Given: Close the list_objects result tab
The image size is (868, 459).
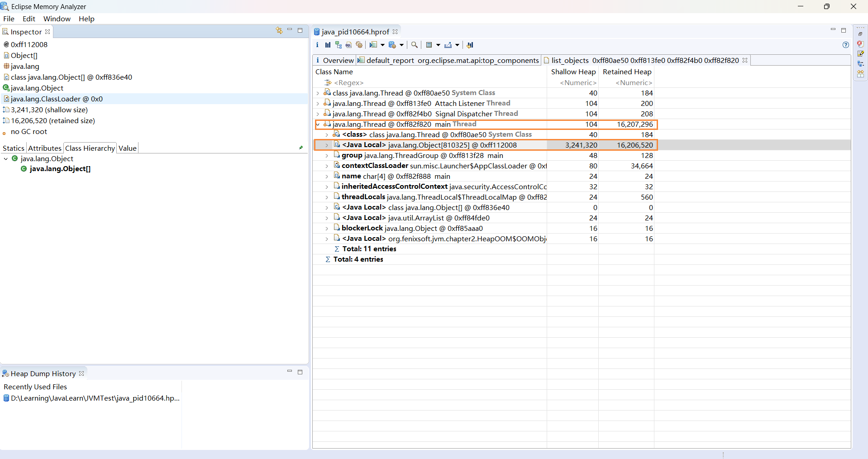Looking at the screenshot, I should [x=745, y=60].
